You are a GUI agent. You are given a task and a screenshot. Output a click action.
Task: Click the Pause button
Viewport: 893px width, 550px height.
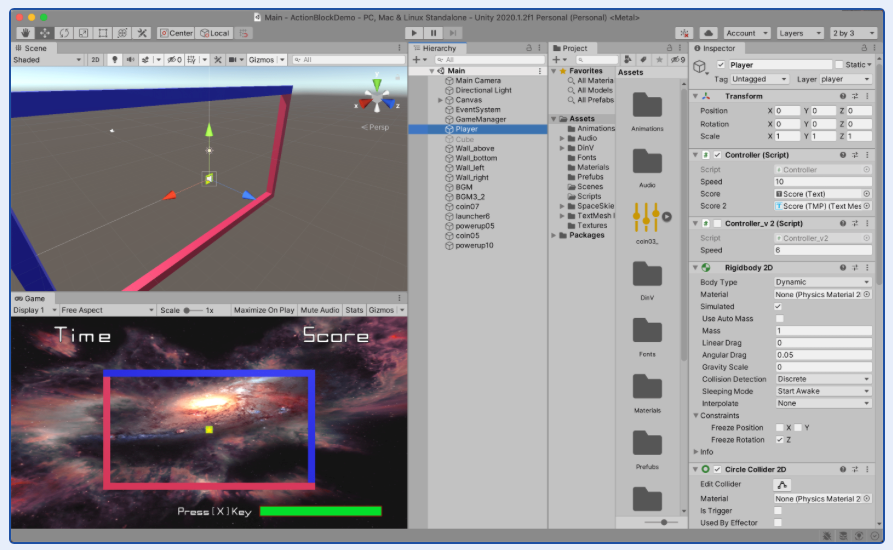tap(433, 33)
